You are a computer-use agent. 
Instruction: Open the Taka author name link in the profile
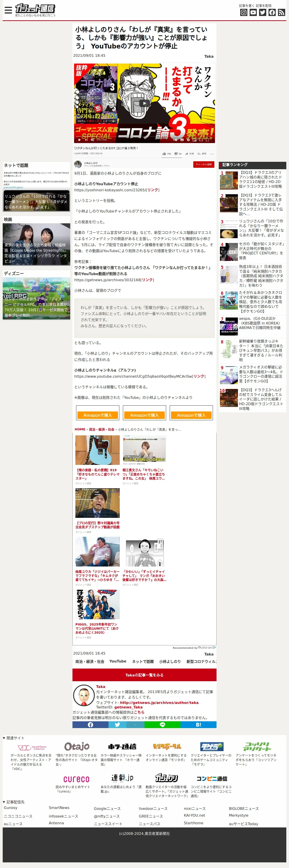(x=101, y=687)
